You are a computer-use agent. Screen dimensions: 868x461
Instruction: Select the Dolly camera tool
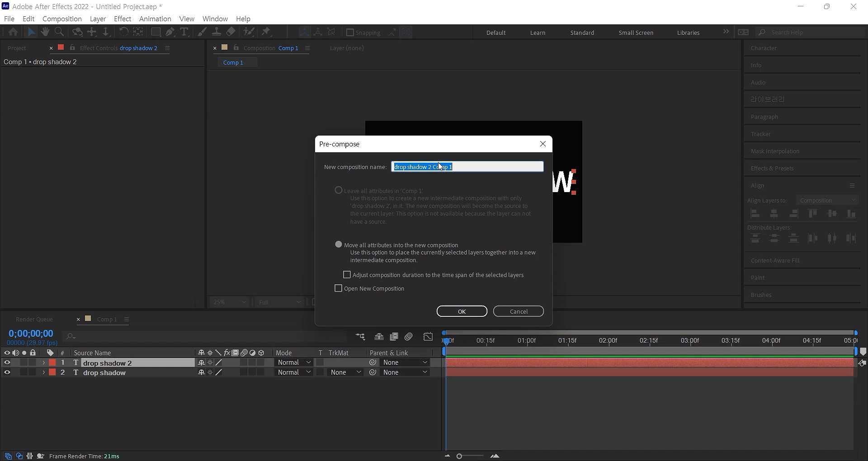coord(106,32)
